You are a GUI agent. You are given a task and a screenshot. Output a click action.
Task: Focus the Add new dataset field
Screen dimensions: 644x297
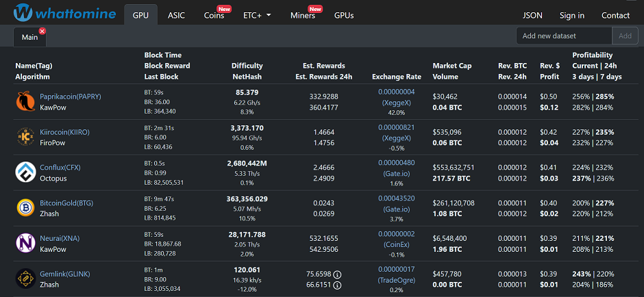click(x=564, y=36)
